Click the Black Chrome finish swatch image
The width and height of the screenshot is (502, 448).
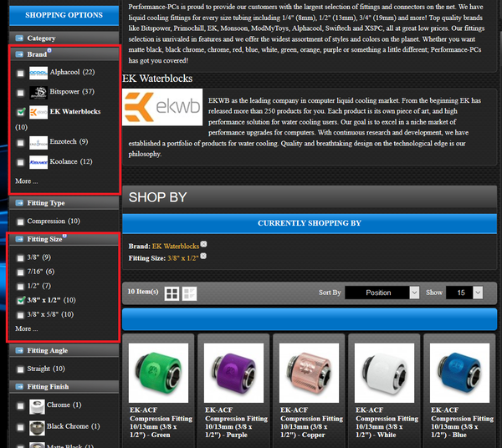tap(37, 428)
